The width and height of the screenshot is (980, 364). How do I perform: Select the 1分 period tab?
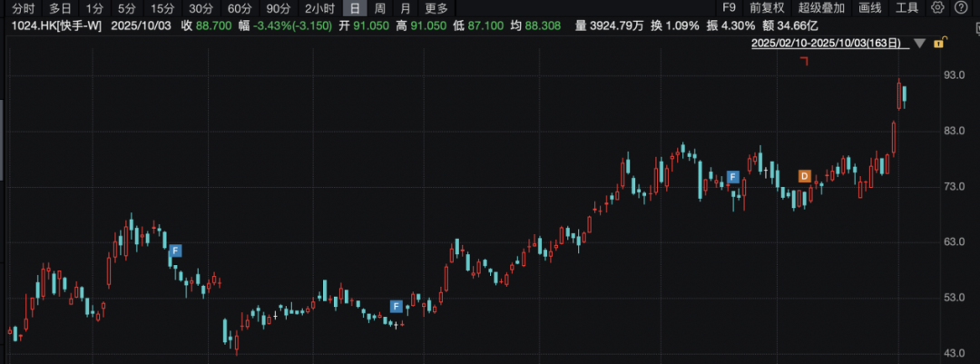(94, 8)
